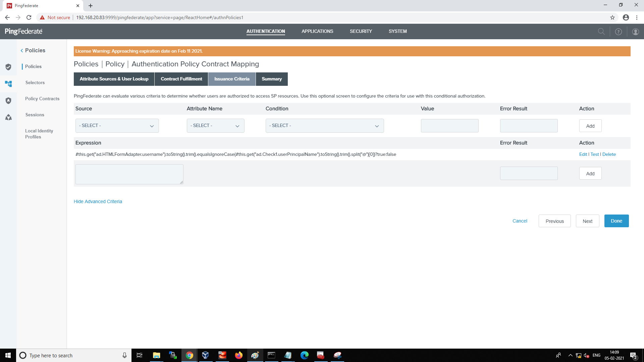Click the Previous button
The image size is (644, 362).
click(555, 221)
